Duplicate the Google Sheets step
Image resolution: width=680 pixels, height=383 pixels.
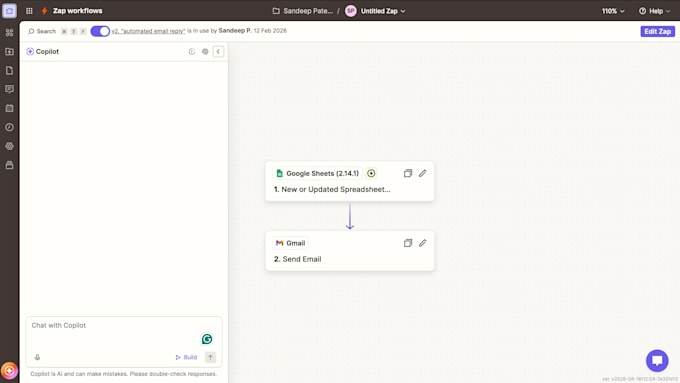pos(408,173)
